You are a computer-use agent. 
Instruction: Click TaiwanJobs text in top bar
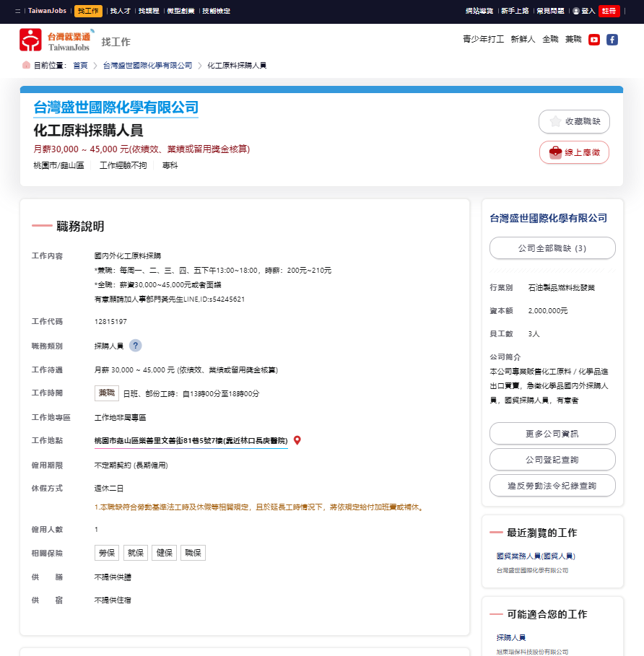47,11
